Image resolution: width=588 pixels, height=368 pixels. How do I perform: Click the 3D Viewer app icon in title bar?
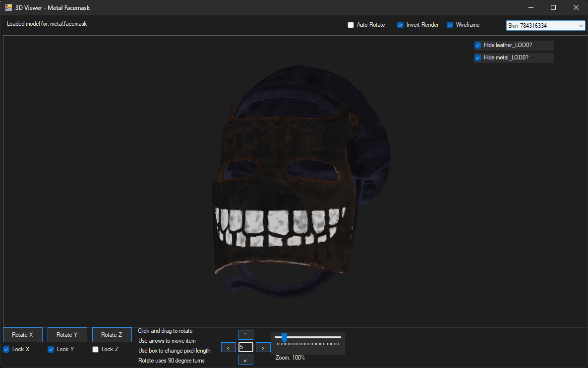(8, 7)
